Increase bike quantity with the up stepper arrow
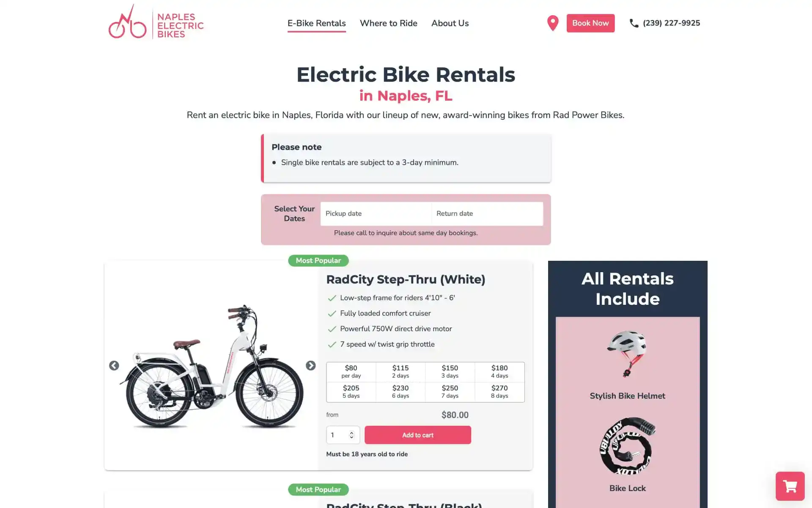Screen dimensions: 812x508 coord(351,432)
